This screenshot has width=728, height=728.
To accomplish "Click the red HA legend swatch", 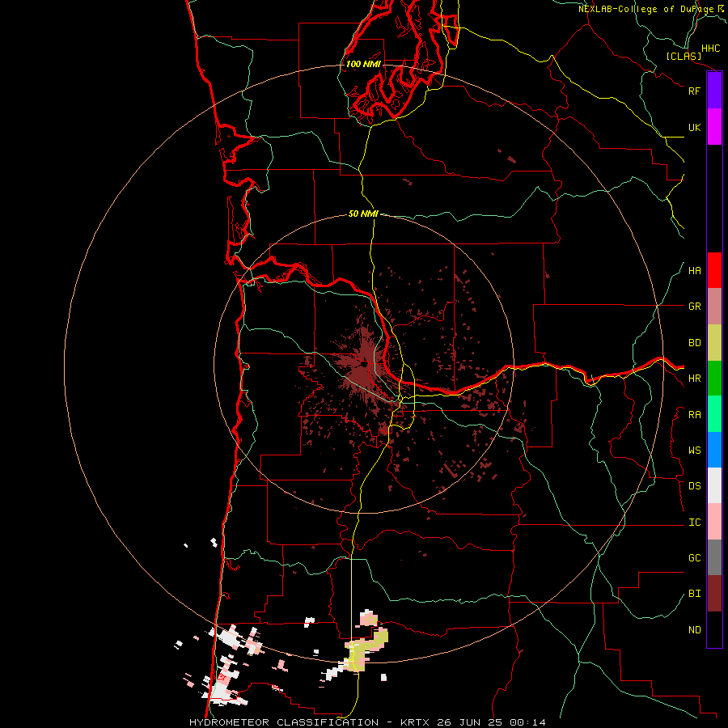I will tap(714, 270).
